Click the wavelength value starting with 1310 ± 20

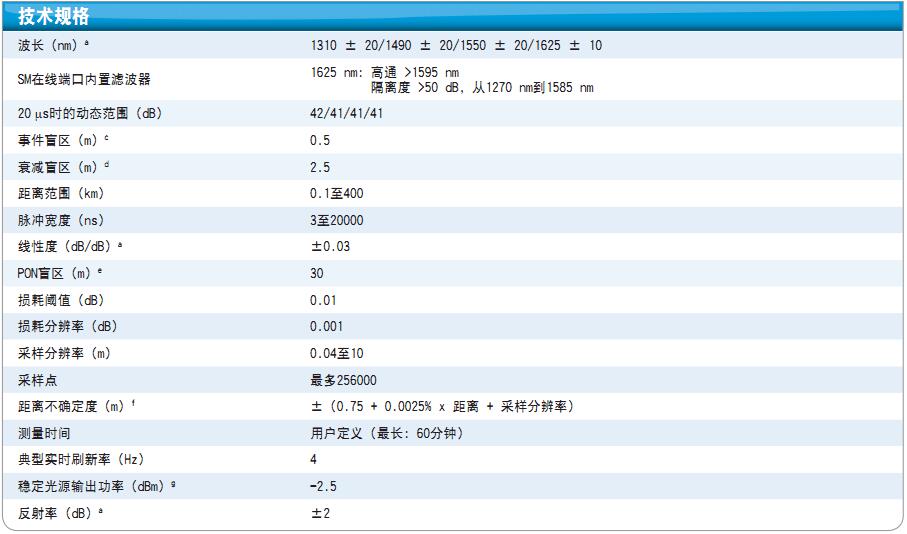coord(456,46)
